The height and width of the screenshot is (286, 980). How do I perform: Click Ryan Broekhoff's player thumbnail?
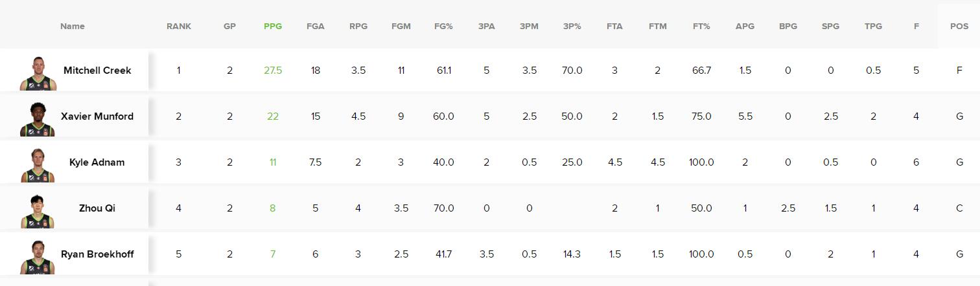tap(38, 257)
